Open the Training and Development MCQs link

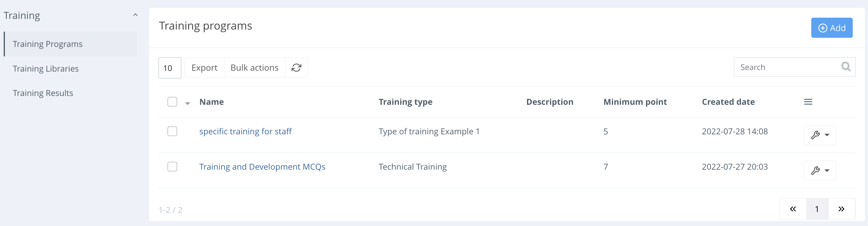(x=262, y=167)
